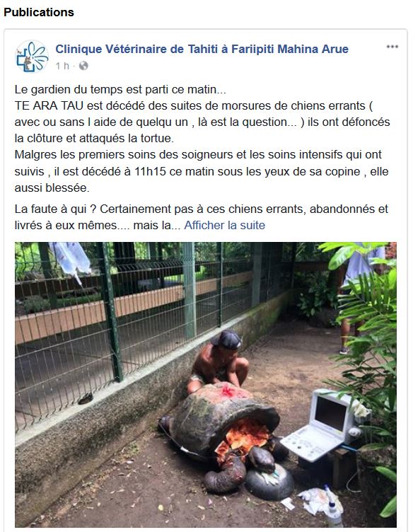Expand post with "Afficher la suite"

click(x=224, y=225)
